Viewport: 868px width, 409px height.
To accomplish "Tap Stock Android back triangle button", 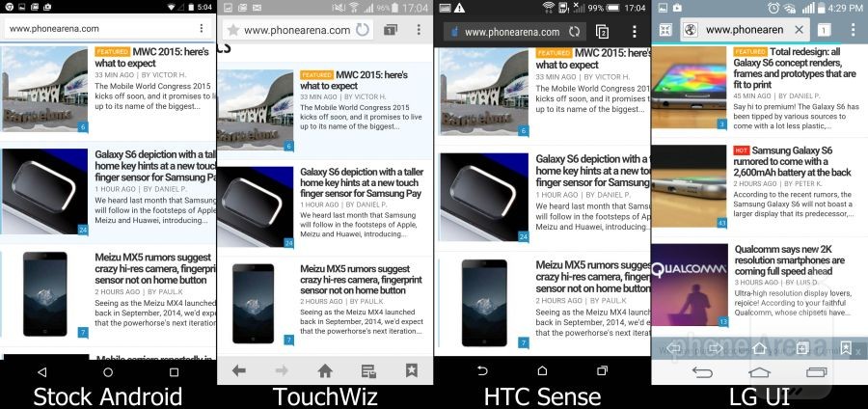I will pos(42,372).
